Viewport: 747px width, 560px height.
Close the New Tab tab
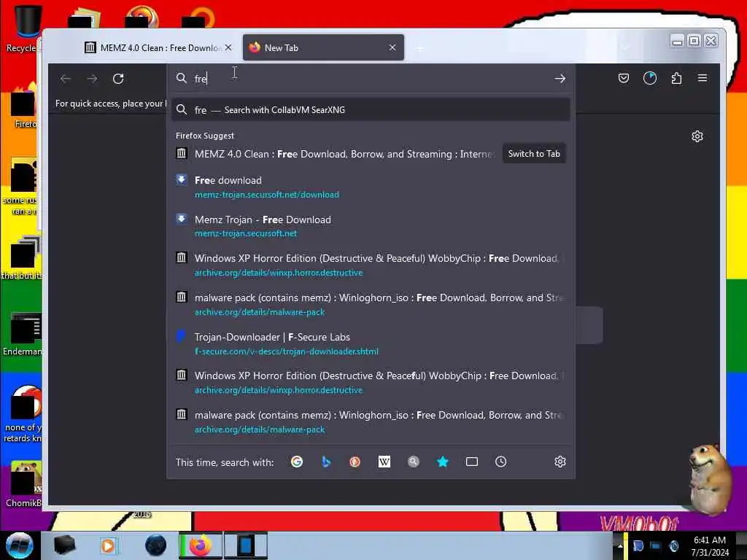(x=392, y=47)
